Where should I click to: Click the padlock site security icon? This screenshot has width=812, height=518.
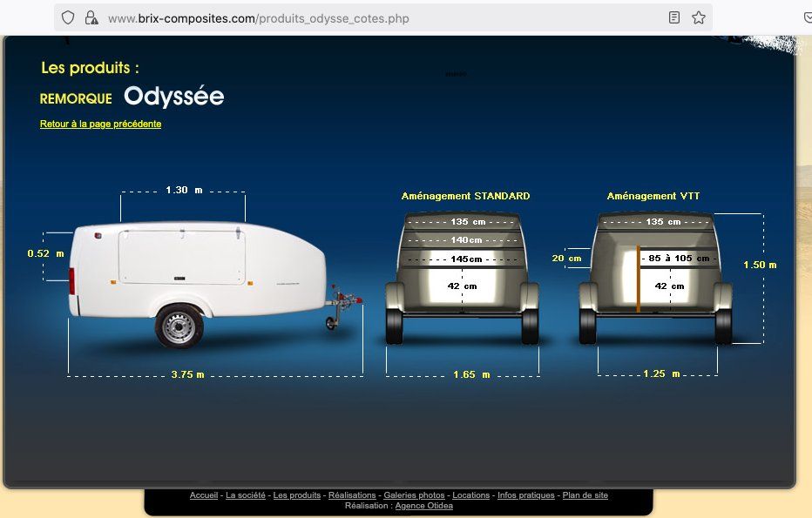pos(91,18)
